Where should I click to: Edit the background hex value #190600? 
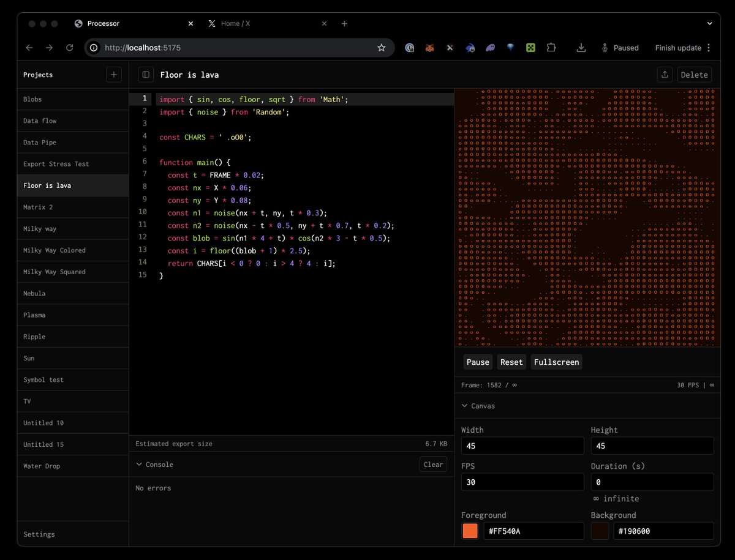663,531
